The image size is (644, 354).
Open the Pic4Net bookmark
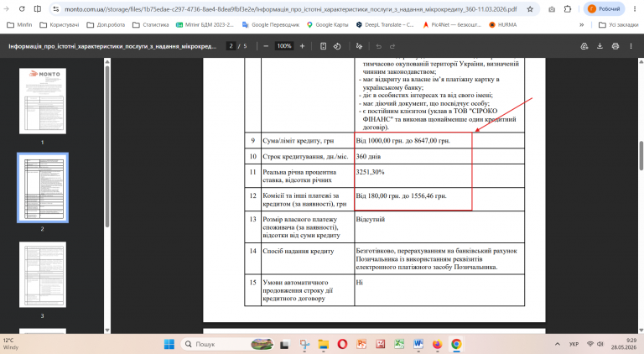(x=452, y=24)
